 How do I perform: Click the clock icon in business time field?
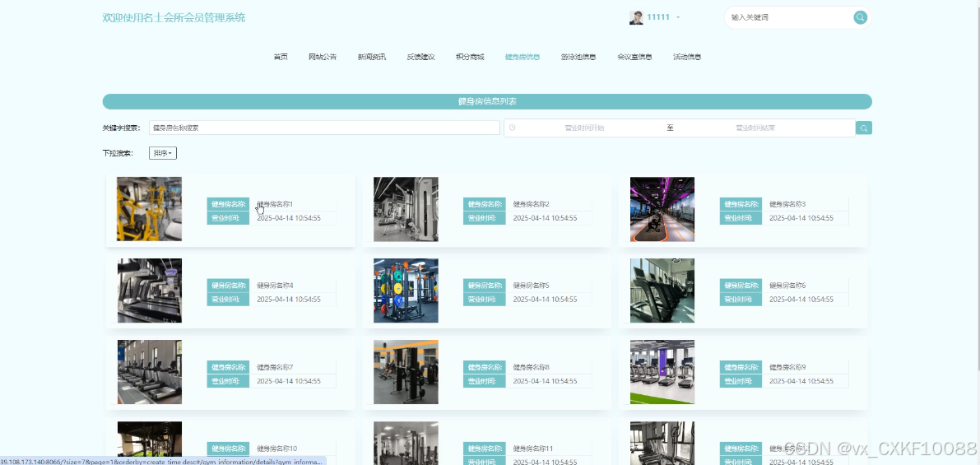[513, 128]
